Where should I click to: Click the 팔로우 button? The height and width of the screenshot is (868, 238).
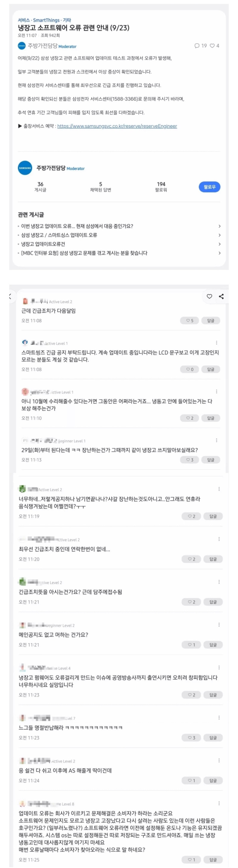tap(209, 187)
